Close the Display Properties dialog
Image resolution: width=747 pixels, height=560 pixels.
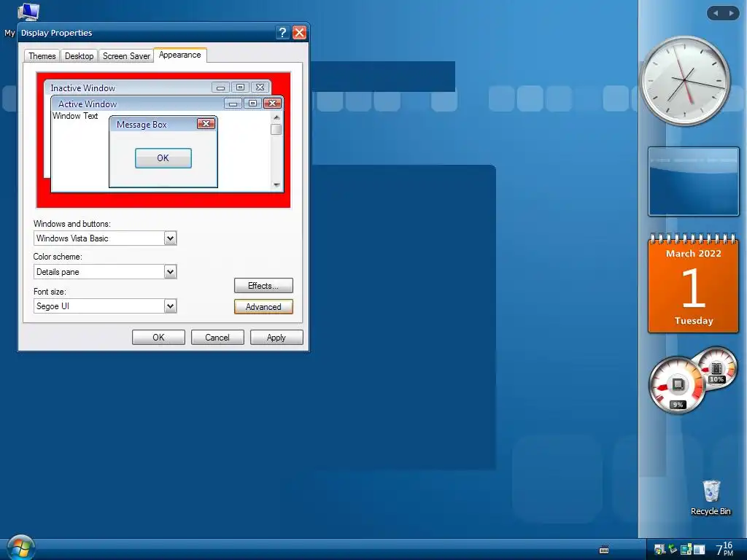click(x=299, y=32)
